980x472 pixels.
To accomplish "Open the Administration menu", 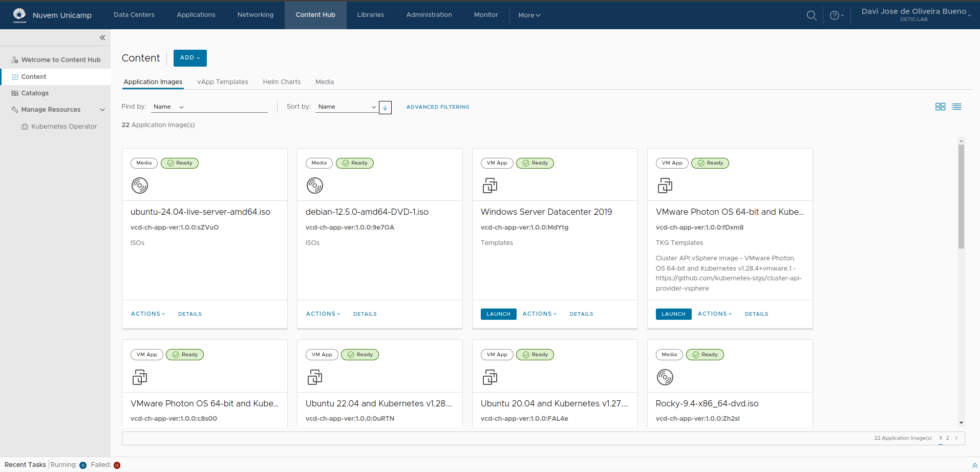I will pos(429,15).
